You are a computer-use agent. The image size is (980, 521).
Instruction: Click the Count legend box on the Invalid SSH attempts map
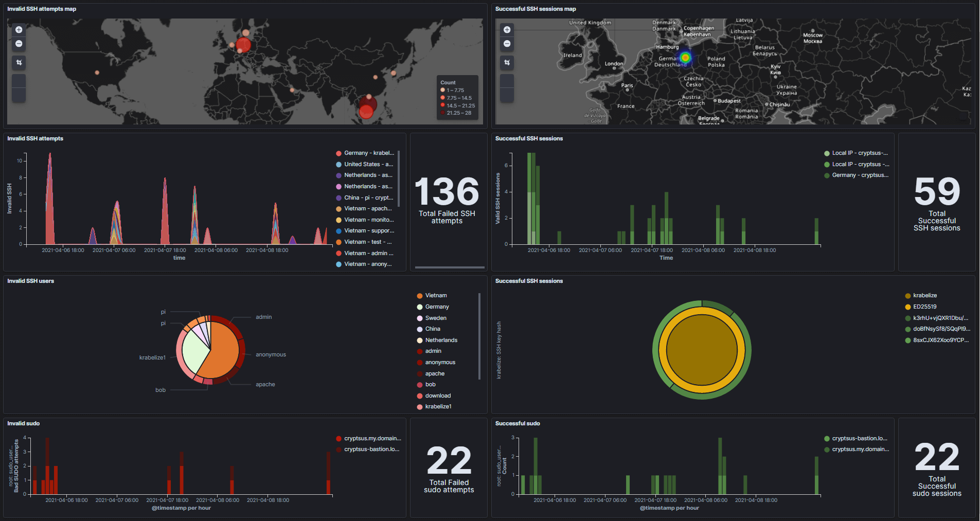pyautogui.click(x=457, y=98)
